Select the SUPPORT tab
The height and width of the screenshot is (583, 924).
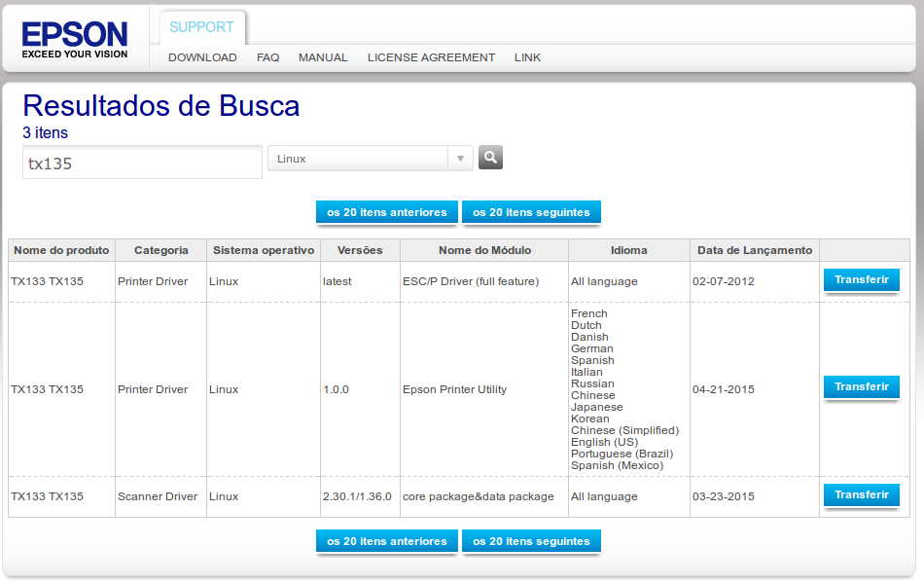pos(201,27)
